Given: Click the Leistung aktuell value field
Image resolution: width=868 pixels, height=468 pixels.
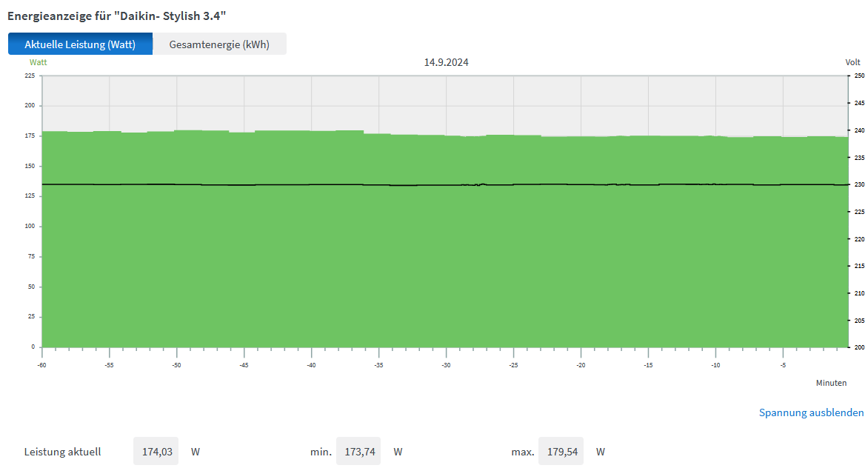Looking at the screenshot, I should [156, 451].
